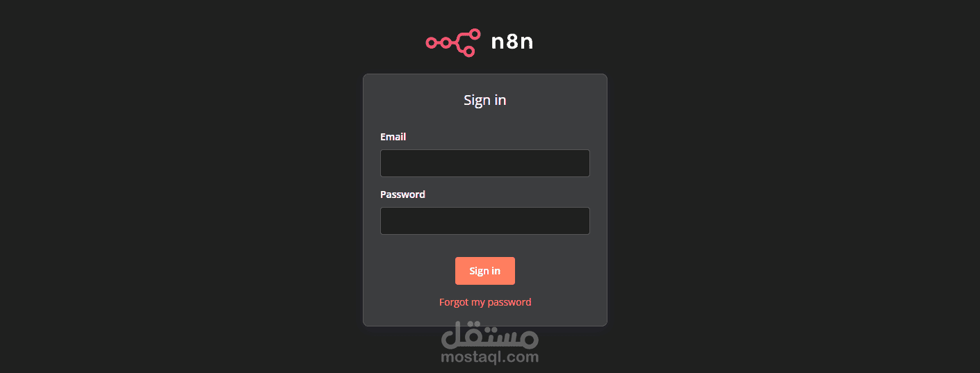Click the first letter n in the n8n wordmark
Image resolution: width=980 pixels, height=373 pixels.
point(498,44)
